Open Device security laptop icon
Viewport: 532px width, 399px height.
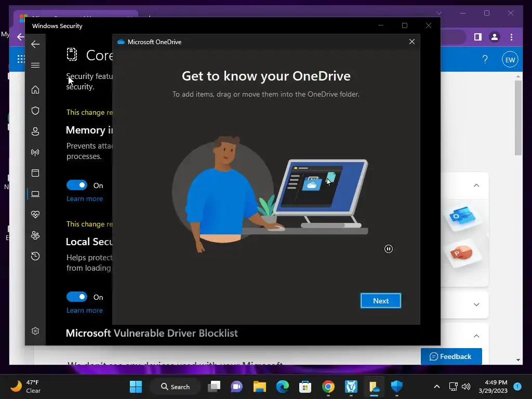point(35,194)
